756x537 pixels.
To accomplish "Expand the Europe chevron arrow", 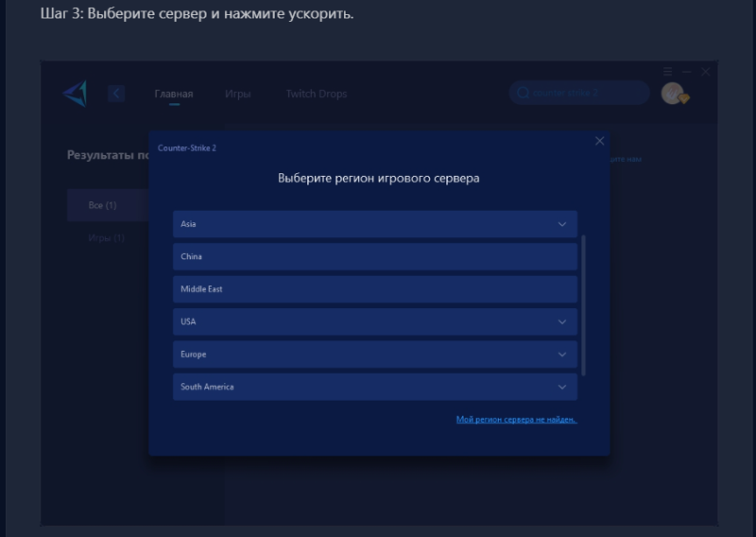I will click(x=562, y=355).
